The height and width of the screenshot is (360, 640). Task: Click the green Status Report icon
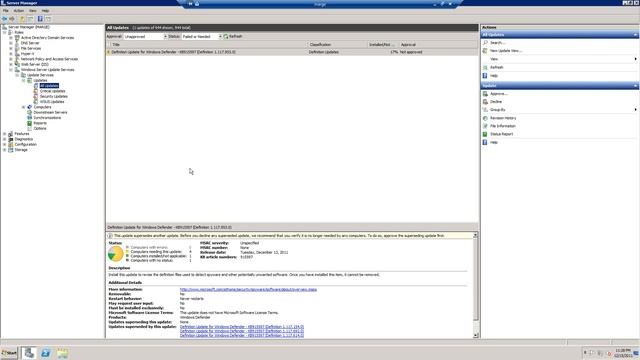point(485,134)
